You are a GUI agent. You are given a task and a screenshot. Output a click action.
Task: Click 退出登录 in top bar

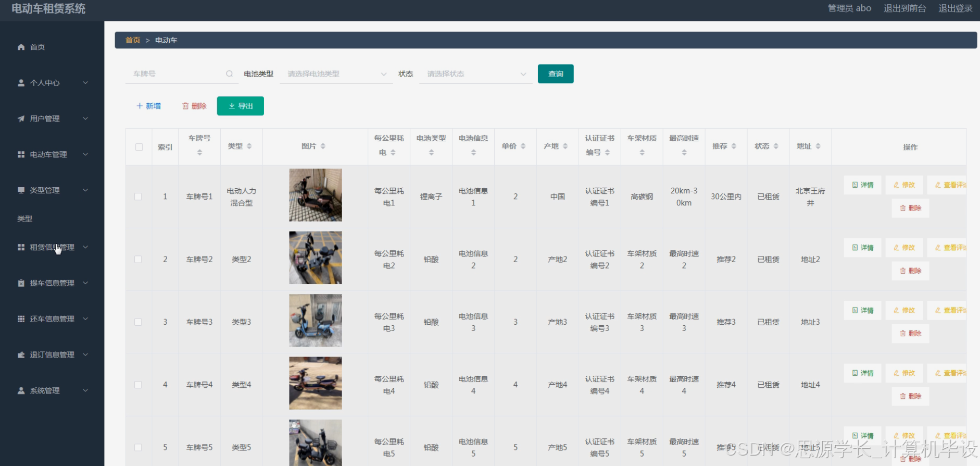[x=956, y=8]
